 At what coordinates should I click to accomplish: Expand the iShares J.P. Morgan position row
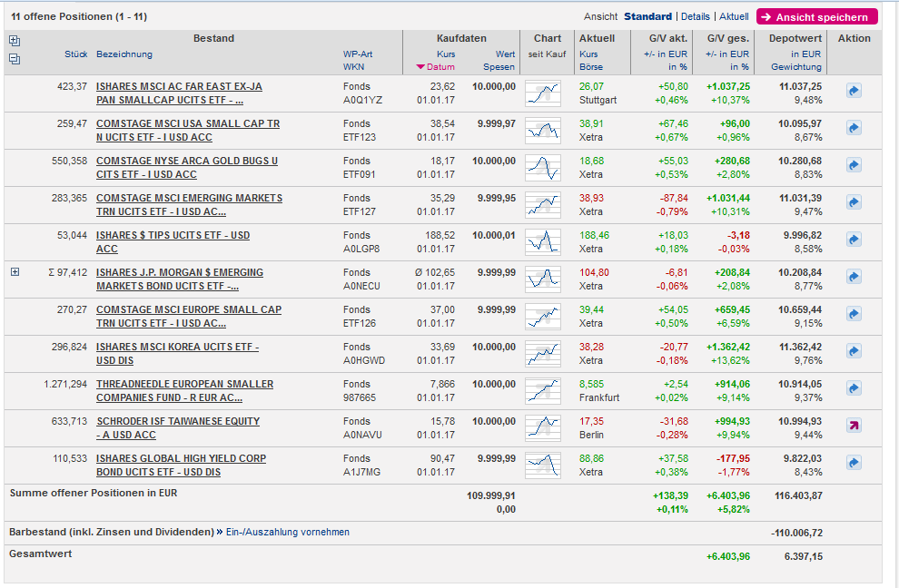pos(15,272)
